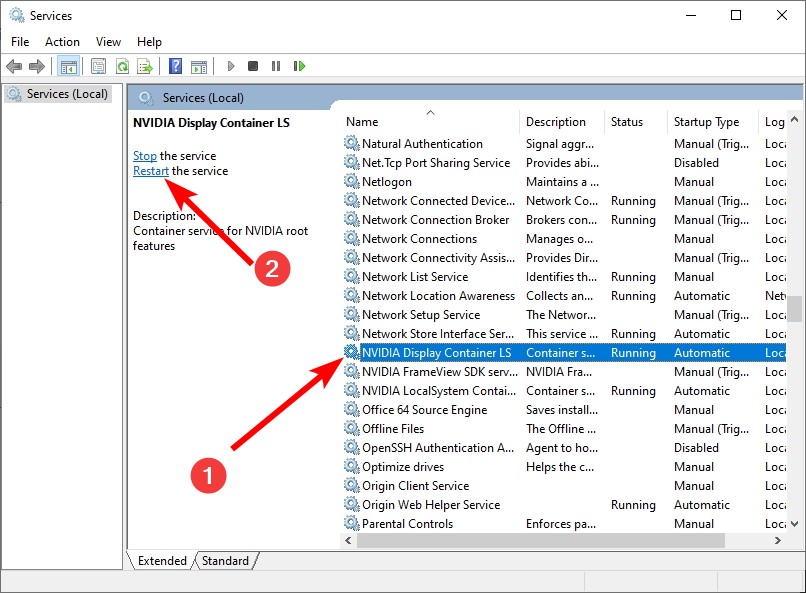Sort by the Description column header
The height and width of the screenshot is (593, 806).
562,122
